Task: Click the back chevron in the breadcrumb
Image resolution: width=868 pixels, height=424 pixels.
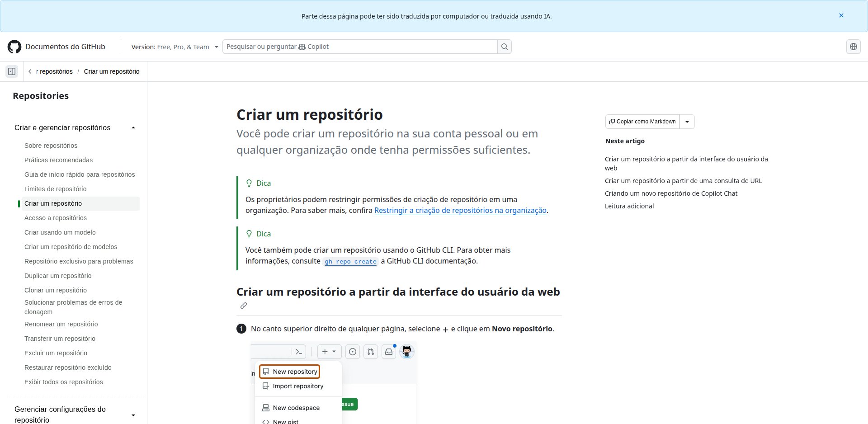Action: [x=30, y=71]
